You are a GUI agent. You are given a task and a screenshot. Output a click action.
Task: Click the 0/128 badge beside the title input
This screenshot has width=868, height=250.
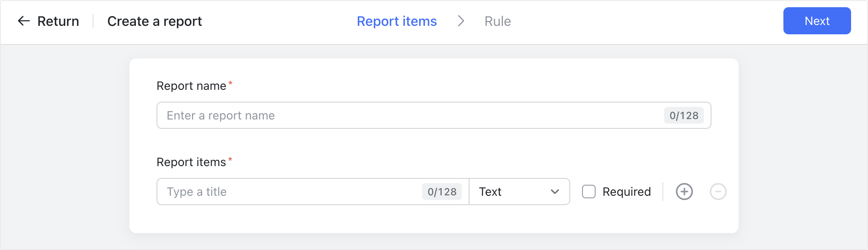(442, 192)
